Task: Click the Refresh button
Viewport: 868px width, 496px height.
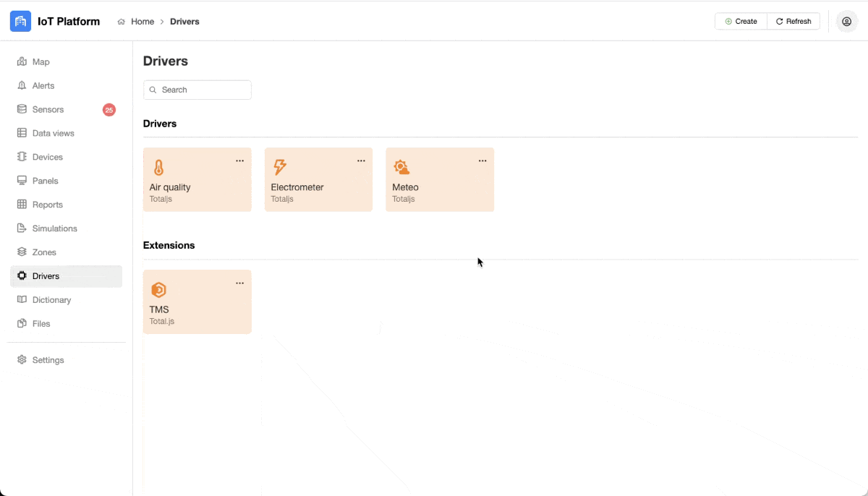Action: point(793,22)
